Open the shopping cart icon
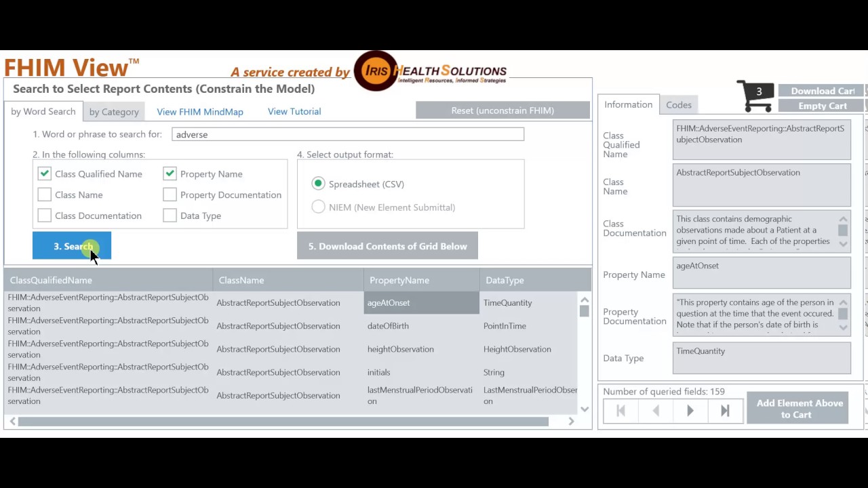The image size is (868, 488). coord(755,96)
